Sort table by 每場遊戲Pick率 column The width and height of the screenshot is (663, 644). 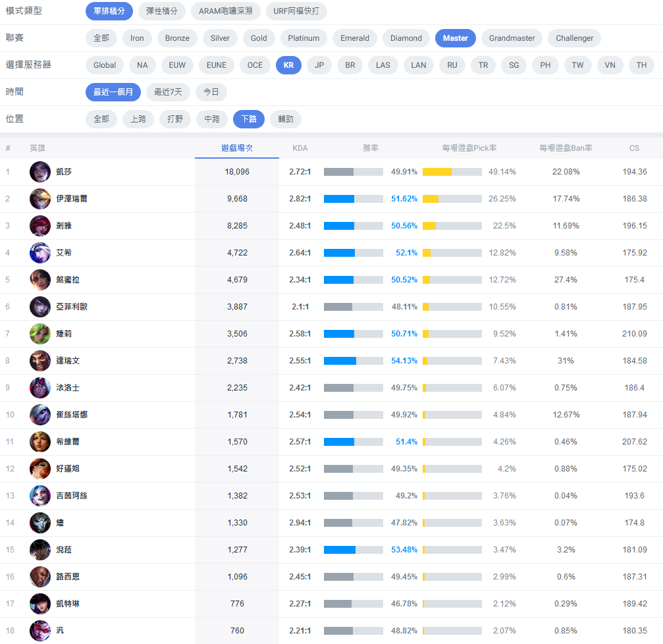coord(469,148)
